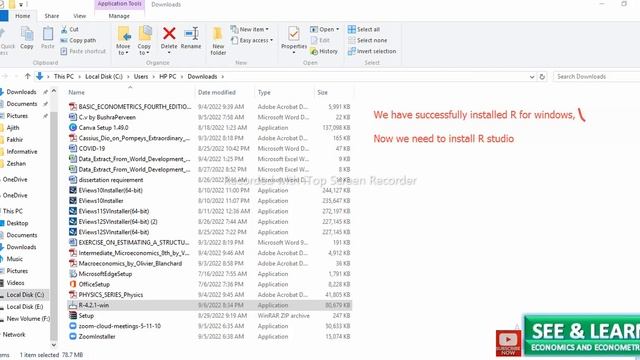
Task: Click the Search Downloads field
Action: click(x=596, y=76)
